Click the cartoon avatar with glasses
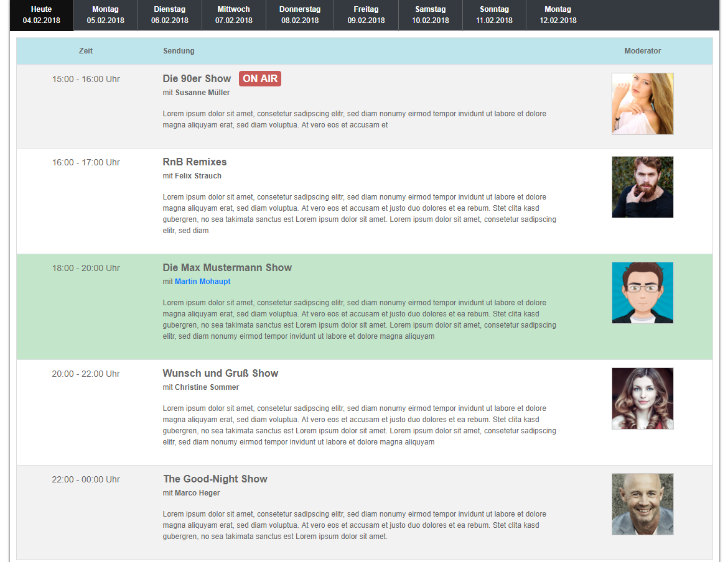Viewport: 728px width, 562px height. coord(642,293)
